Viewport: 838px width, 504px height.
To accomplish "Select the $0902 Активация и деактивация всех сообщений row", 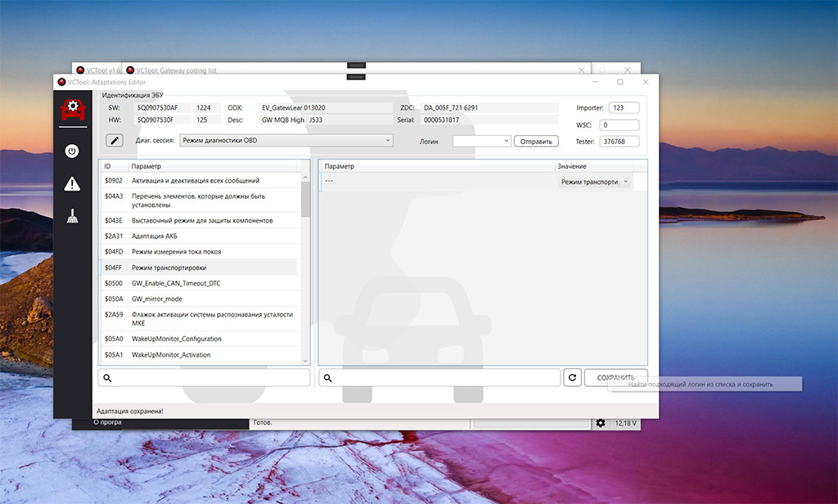I will tap(199, 181).
